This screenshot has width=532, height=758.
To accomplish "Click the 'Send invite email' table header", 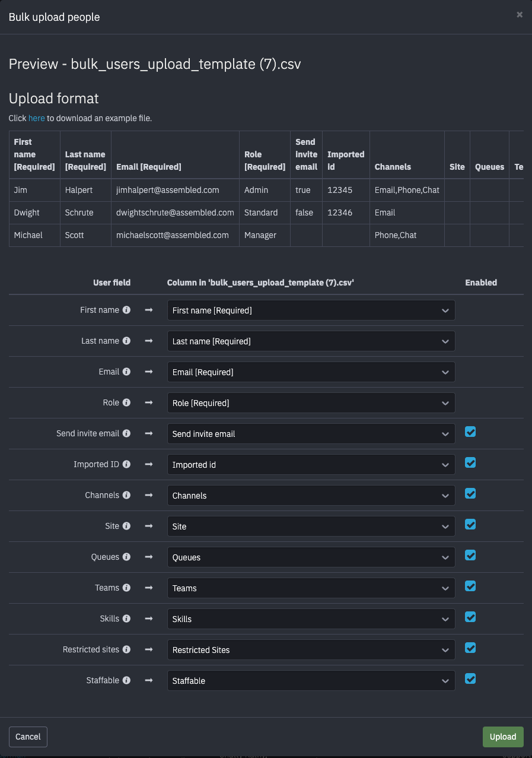I will tap(306, 154).
